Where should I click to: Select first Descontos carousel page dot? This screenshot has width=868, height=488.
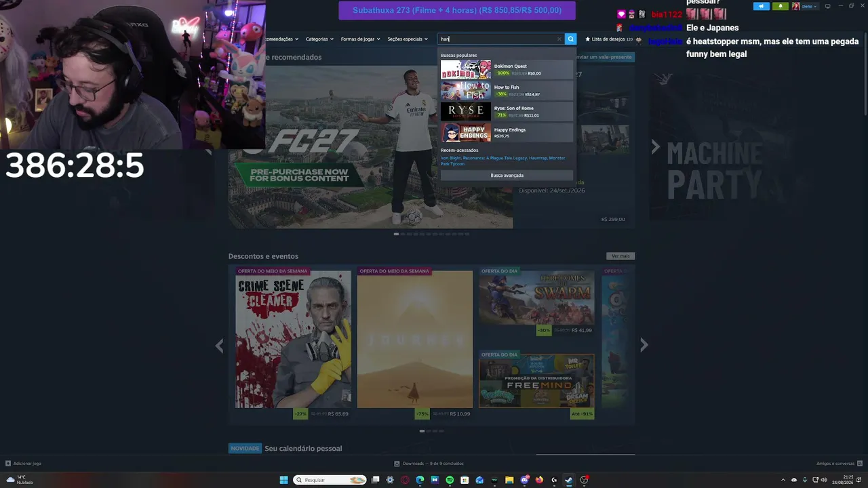(x=422, y=430)
